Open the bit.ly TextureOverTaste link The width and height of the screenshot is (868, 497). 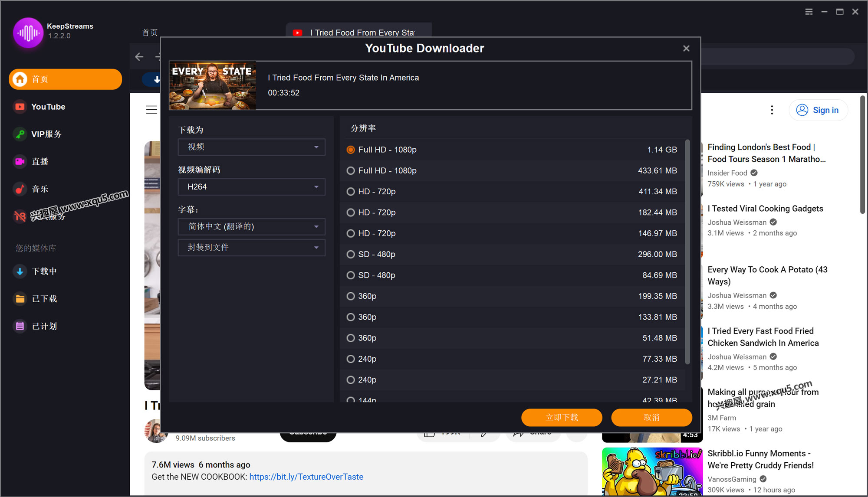pos(306,477)
